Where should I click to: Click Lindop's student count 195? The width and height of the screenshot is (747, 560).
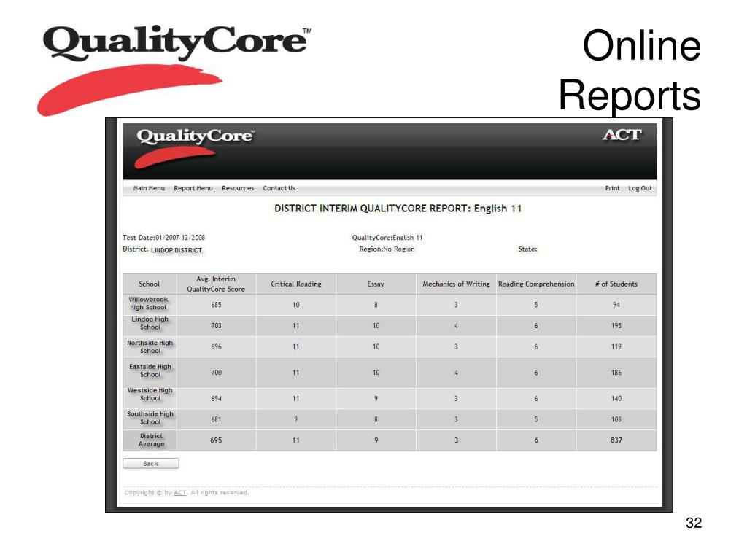point(616,326)
